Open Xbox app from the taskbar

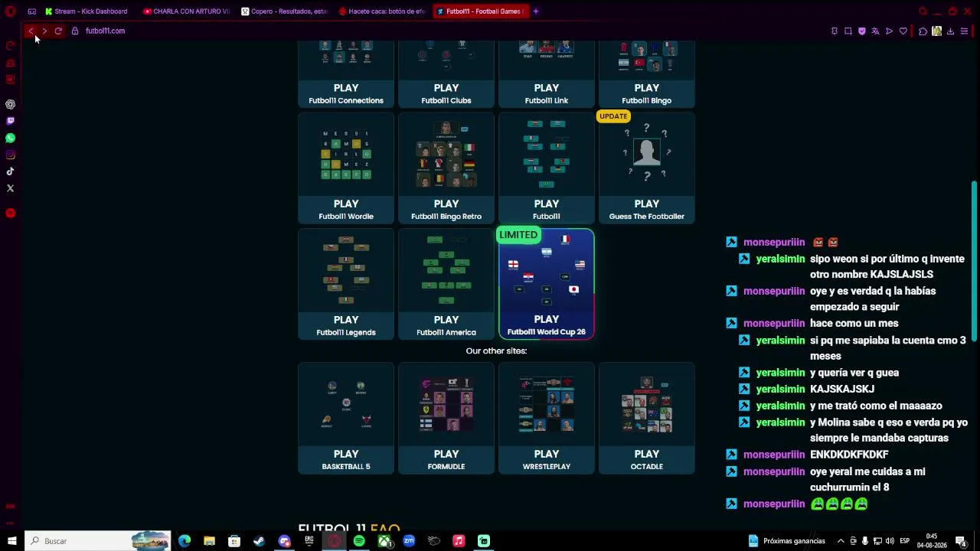tap(384, 541)
